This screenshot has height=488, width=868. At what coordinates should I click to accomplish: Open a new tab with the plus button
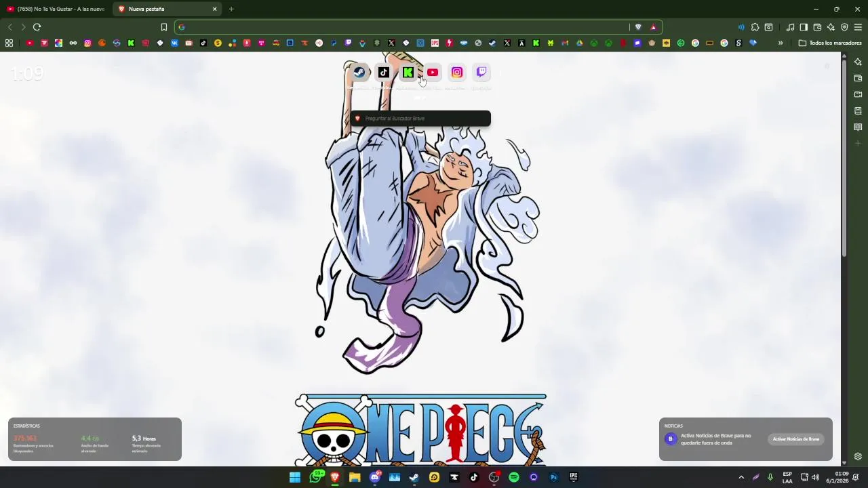pos(231,9)
